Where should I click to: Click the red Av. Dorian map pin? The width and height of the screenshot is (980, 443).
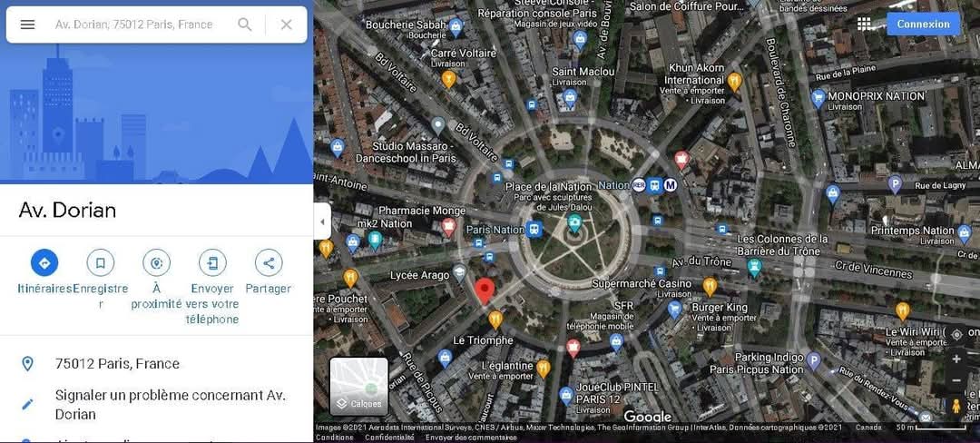tap(485, 290)
